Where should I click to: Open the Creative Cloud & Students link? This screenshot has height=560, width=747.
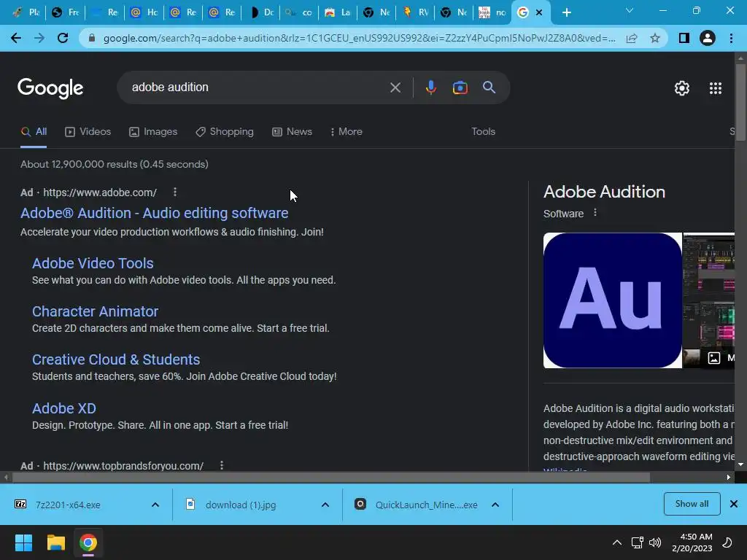116,359
